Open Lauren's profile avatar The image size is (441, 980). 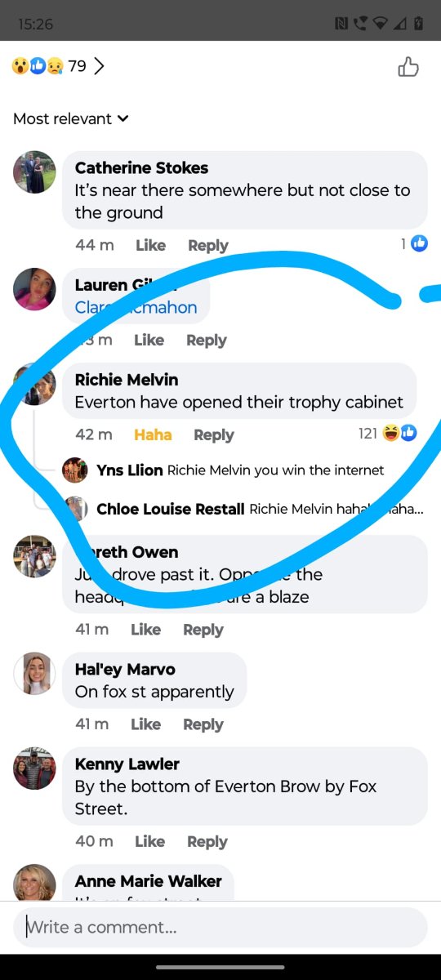click(x=34, y=289)
